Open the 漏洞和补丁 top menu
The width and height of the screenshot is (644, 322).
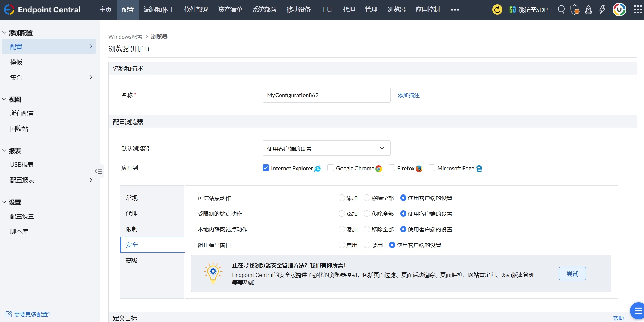coord(159,10)
